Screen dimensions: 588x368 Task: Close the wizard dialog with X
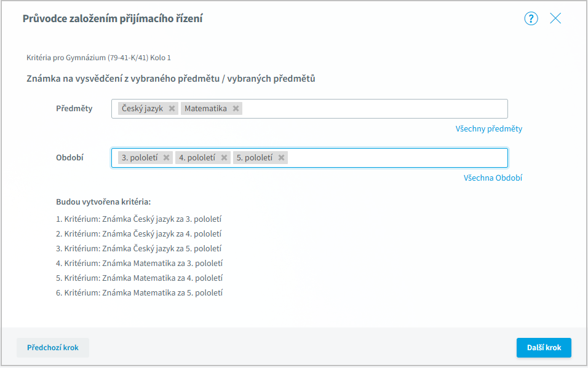coord(555,18)
